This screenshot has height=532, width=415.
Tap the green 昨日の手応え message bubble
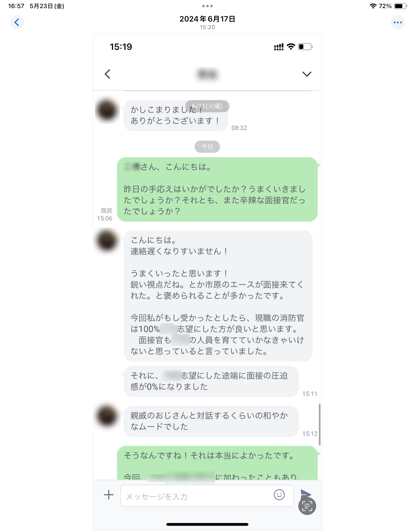[x=217, y=189]
